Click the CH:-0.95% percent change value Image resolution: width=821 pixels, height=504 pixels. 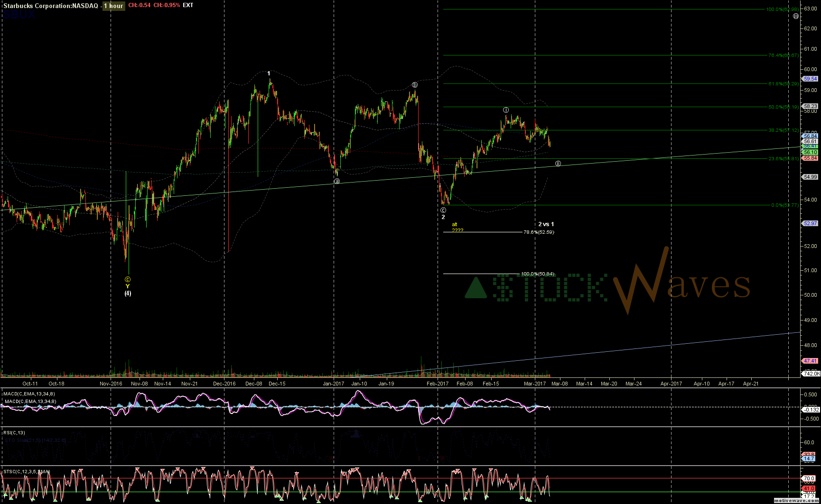pyautogui.click(x=167, y=5)
